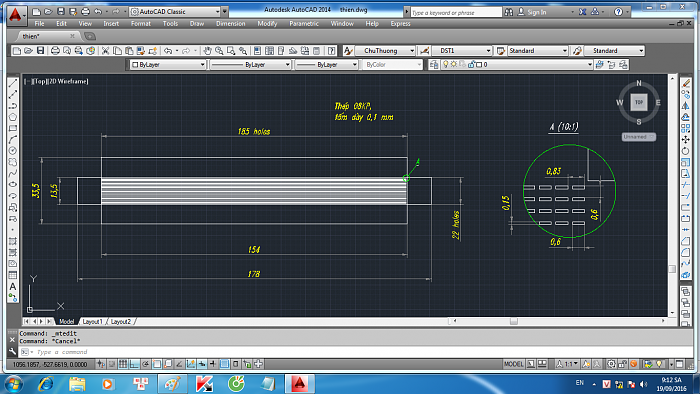The width and height of the screenshot is (700, 394).
Task: Open the ChuThuong text style dropdown
Action: point(385,51)
